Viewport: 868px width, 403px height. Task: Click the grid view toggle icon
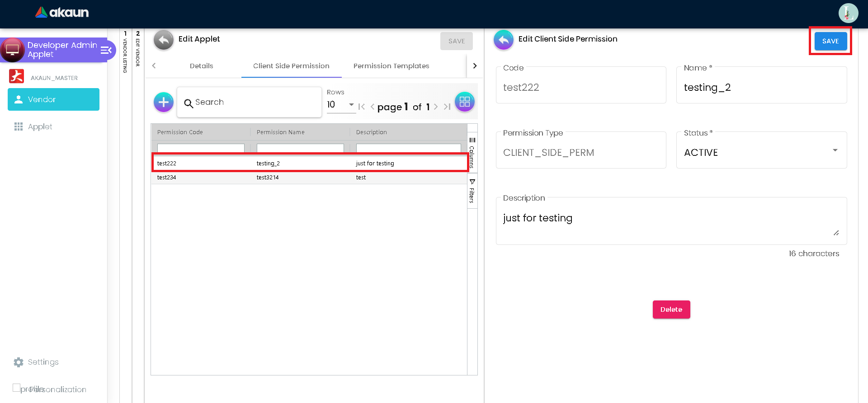[464, 102]
